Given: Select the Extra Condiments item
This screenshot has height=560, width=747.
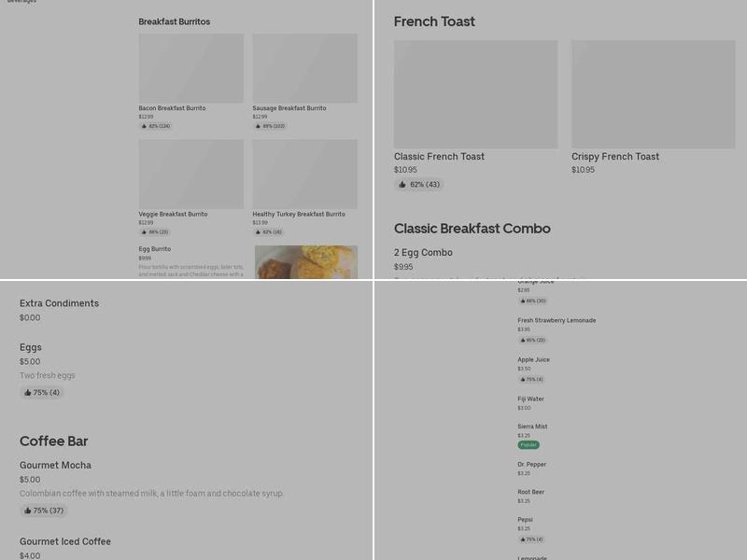Looking at the screenshot, I should [x=60, y=303].
